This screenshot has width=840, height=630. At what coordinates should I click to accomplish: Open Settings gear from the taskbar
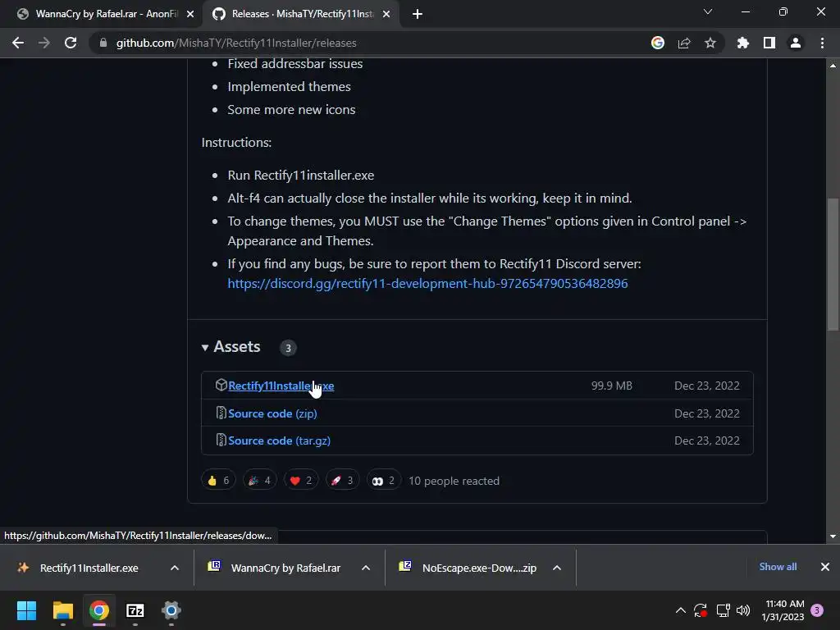[171, 610]
